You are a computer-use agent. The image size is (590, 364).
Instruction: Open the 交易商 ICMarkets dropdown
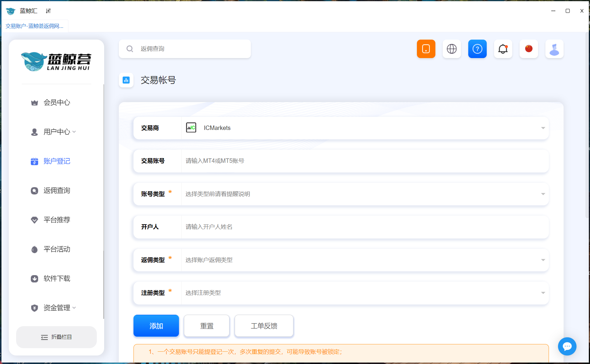point(364,128)
